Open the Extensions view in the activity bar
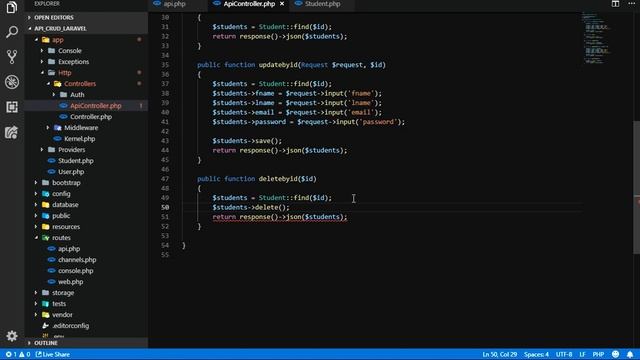 (x=12, y=107)
